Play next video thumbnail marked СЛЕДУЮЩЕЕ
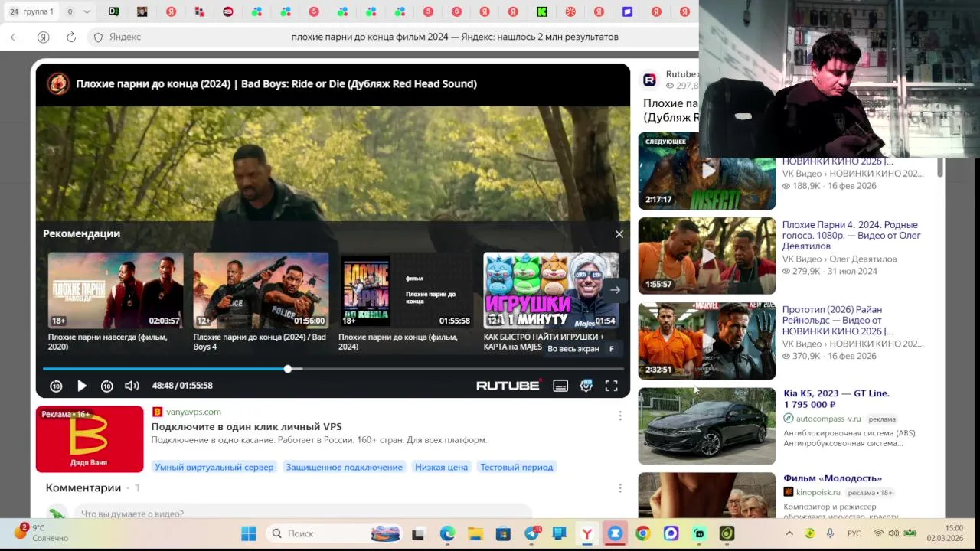This screenshot has height=551, width=980. coord(707,171)
